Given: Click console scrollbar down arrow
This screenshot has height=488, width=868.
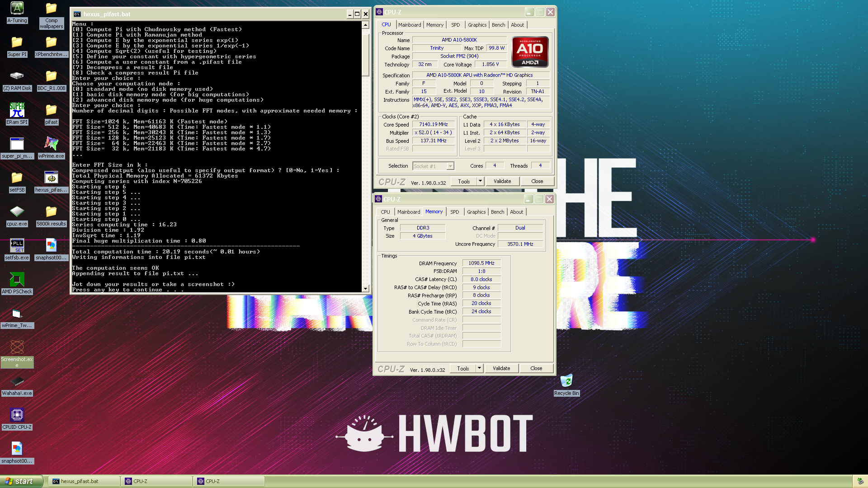Looking at the screenshot, I should pyautogui.click(x=365, y=288).
